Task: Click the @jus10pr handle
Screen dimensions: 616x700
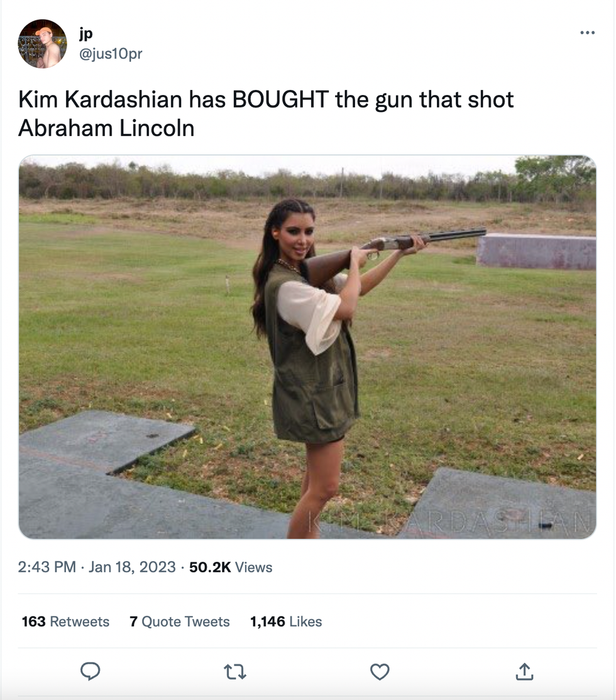Action: coord(111,54)
